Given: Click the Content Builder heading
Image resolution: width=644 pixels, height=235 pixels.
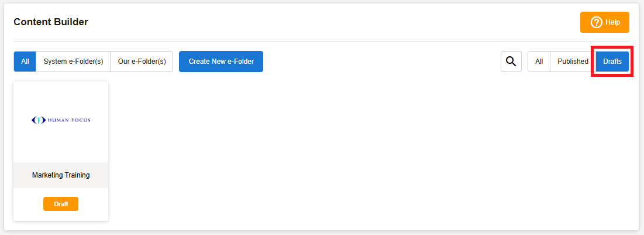Looking at the screenshot, I should coord(51,22).
